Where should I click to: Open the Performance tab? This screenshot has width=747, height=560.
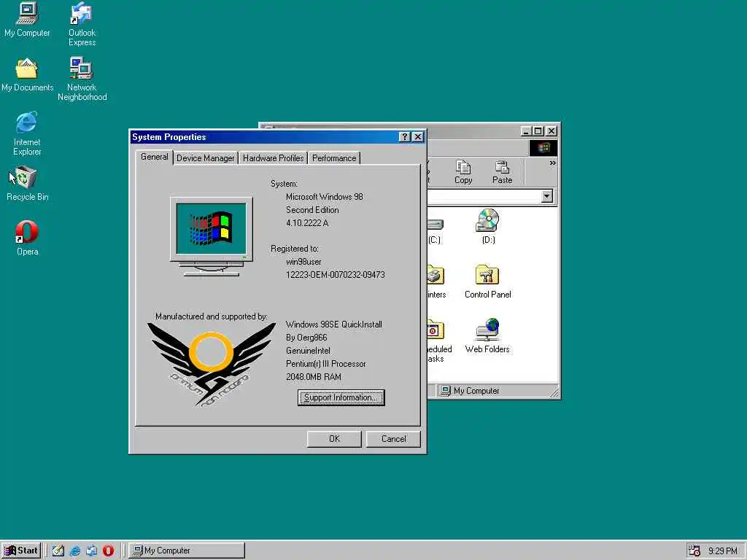(334, 158)
